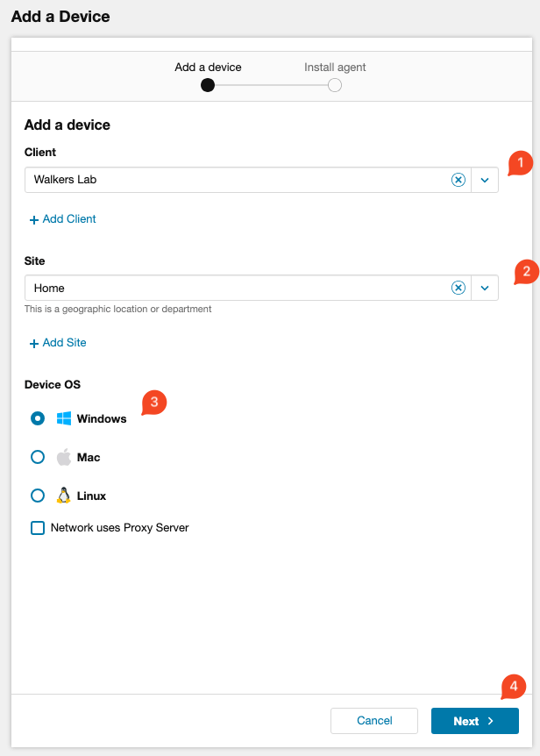Clear the Home site selection
This screenshot has height=756, width=540.
[x=458, y=288]
